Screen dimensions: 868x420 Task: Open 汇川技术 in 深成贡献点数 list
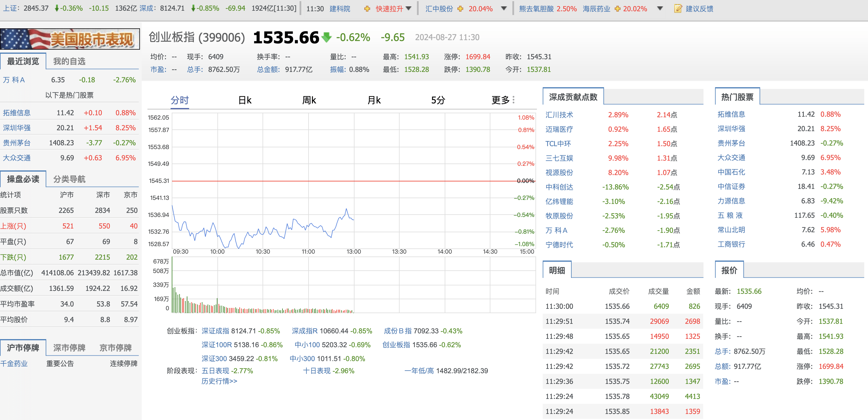point(559,115)
